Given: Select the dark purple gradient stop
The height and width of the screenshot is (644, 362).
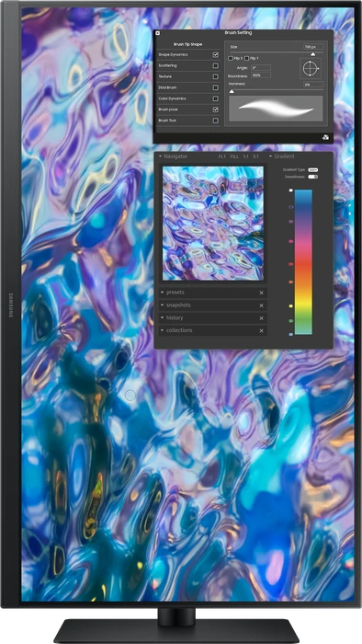Looking at the screenshot, I should [x=291, y=207].
